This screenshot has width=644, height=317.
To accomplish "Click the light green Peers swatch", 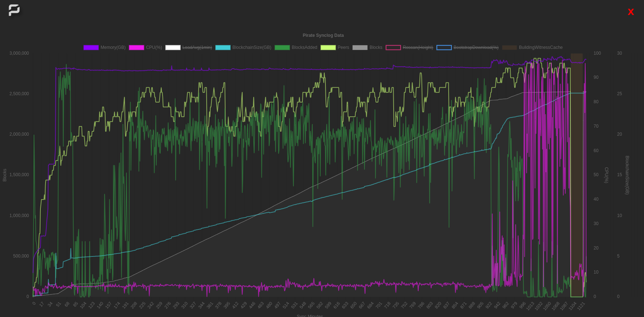I will [328, 47].
